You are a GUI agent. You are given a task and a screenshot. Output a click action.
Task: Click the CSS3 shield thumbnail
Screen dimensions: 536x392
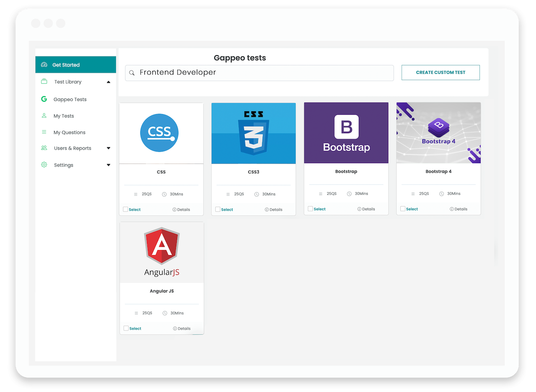coord(253,133)
